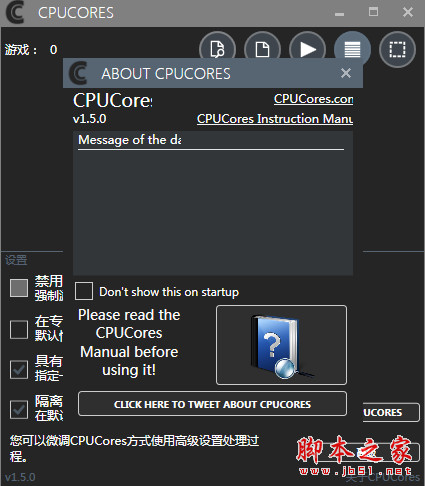This screenshot has width=425, height=486.
Task: Close the CPUCores main window
Action: (408, 12)
